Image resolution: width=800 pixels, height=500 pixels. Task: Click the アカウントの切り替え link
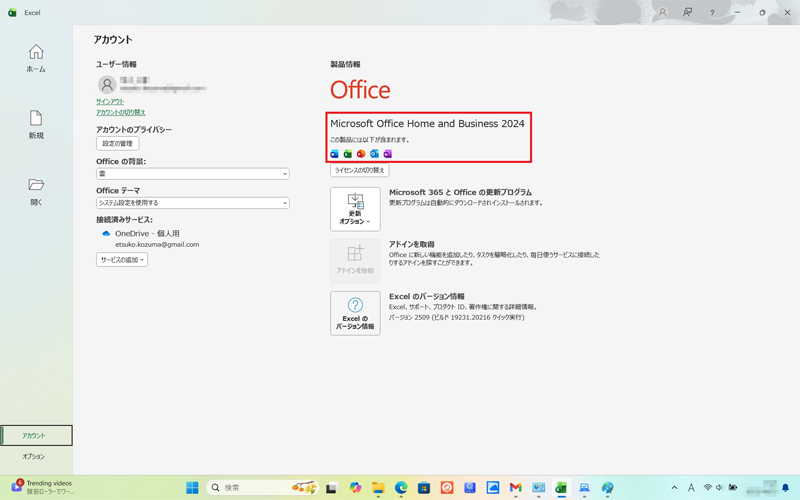click(121, 113)
